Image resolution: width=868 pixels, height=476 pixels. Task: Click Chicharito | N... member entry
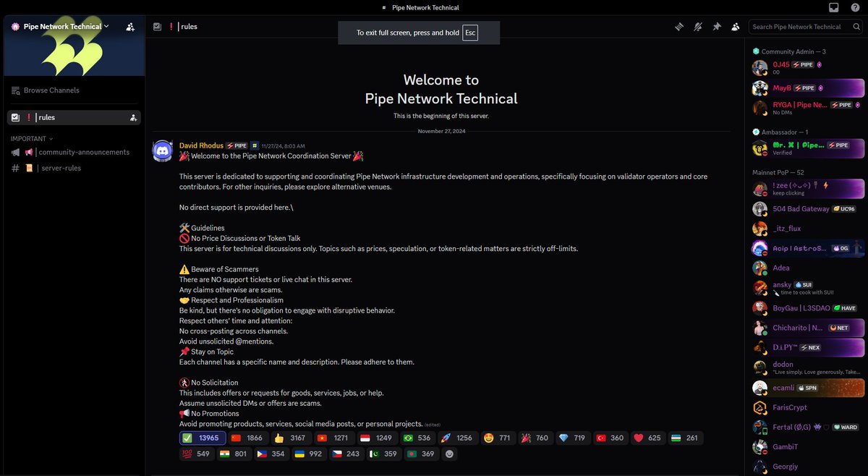click(x=807, y=328)
